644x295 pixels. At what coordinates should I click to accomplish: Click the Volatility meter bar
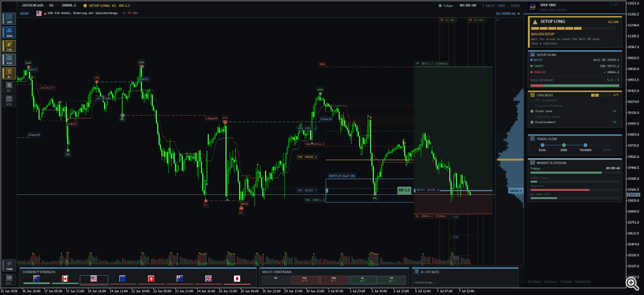tap(575, 190)
